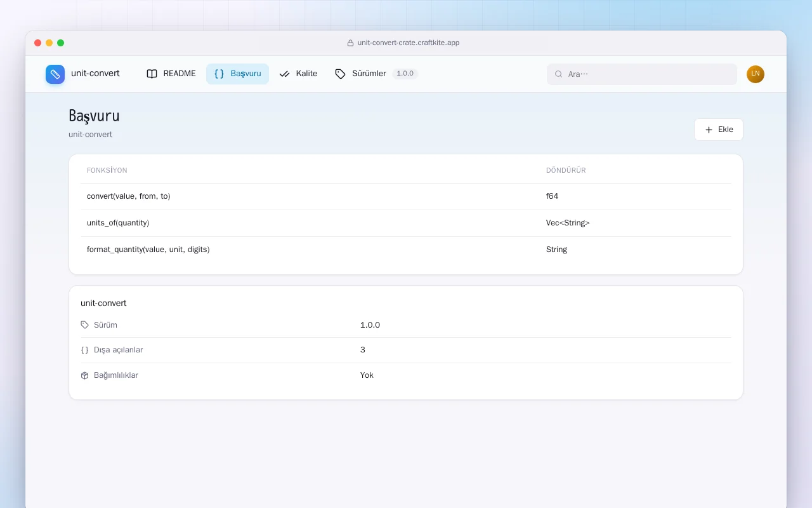Screen dimensions: 812x508
Task: Click the LN user avatar
Action: click(756, 74)
